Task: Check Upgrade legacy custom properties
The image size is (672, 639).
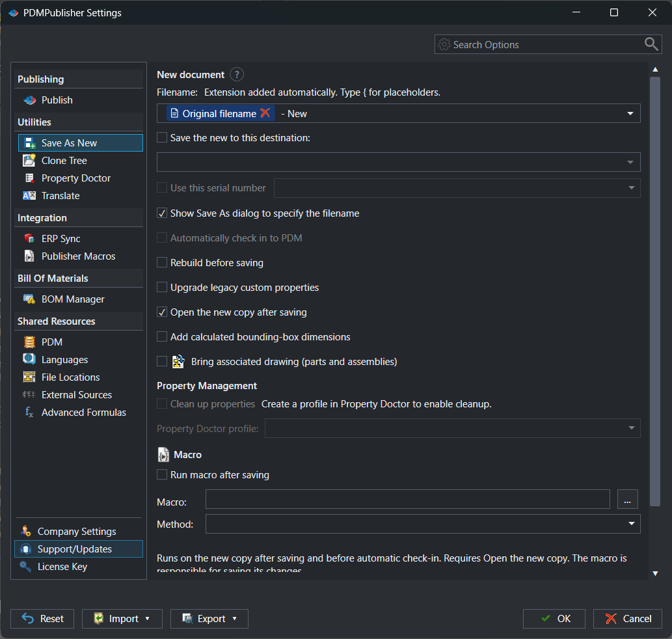Action: 162,288
